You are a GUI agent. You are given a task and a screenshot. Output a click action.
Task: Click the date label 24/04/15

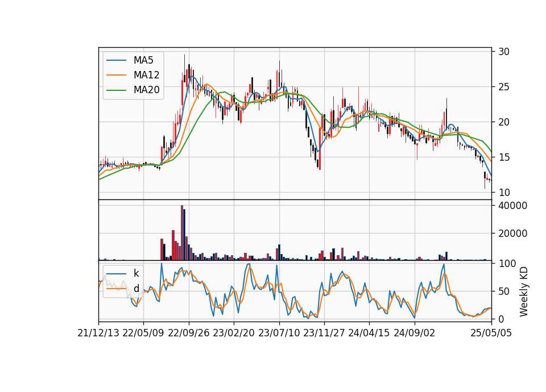point(369,333)
